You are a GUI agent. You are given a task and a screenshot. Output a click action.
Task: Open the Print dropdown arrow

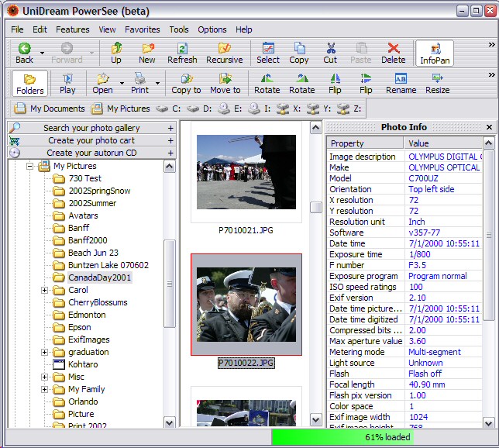coord(157,83)
